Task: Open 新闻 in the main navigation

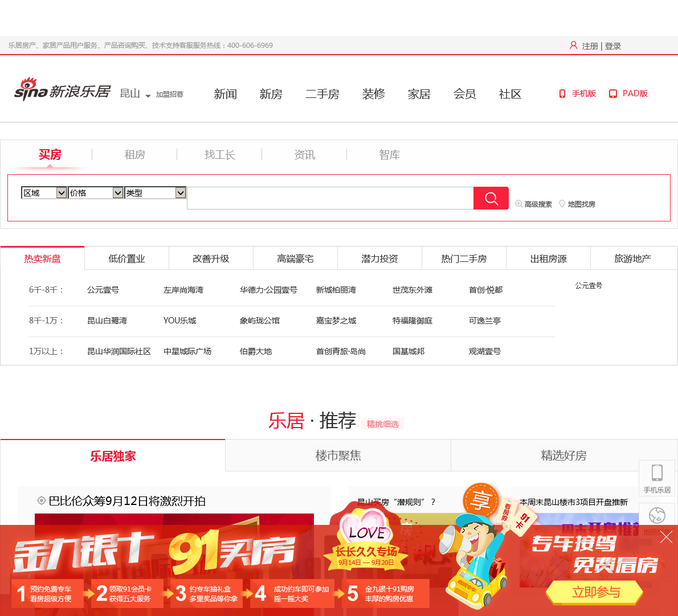Action: coord(225,94)
